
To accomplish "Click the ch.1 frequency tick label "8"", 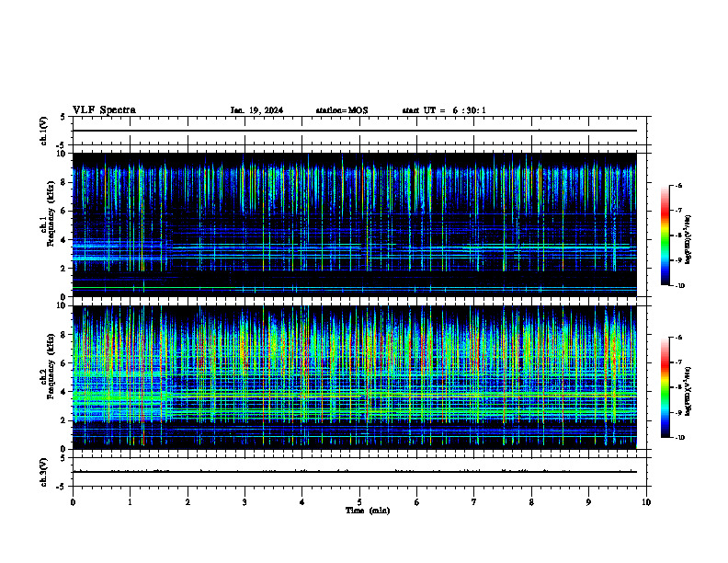I will [63, 182].
